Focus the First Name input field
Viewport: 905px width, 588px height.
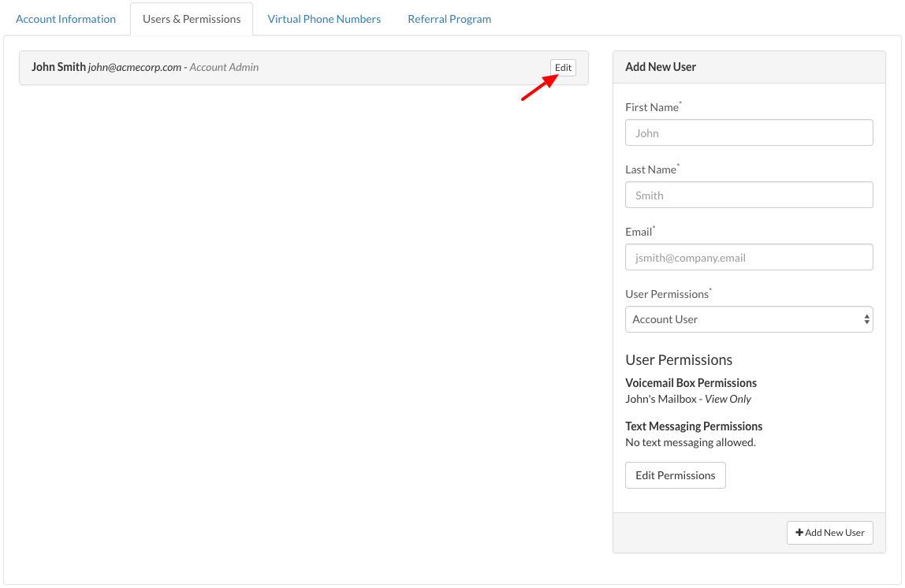[749, 132]
